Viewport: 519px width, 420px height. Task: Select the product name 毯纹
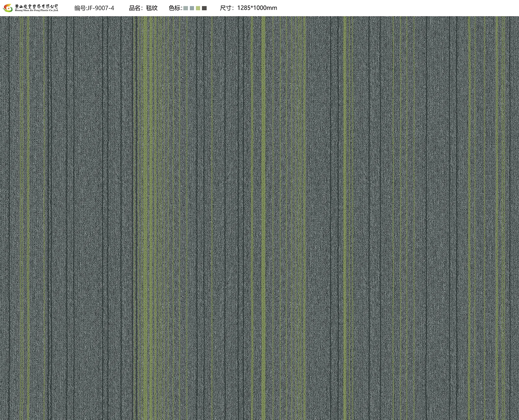(x=152, y=8)
